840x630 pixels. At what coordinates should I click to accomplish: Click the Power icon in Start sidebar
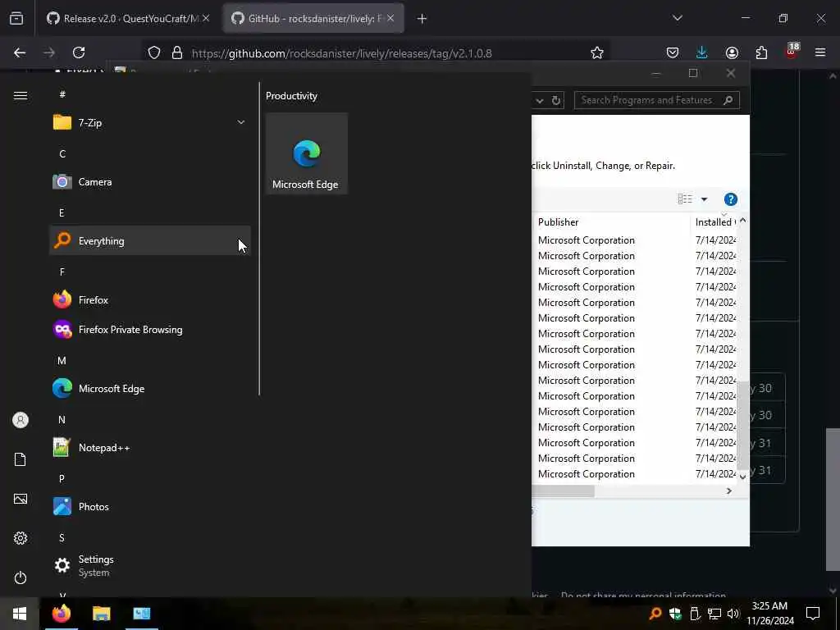pyautogui.click(x=21, y=577)
